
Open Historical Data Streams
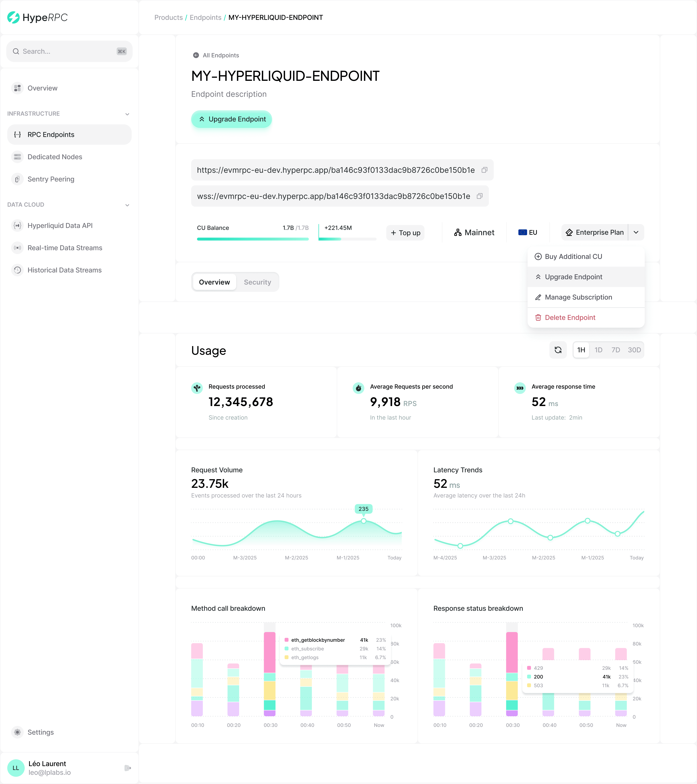[64, 270]
